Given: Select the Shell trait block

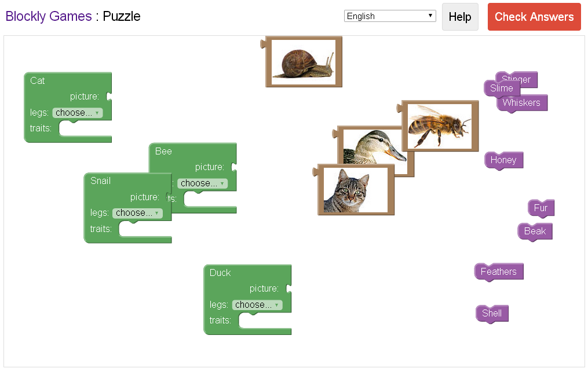Looking at the screenshot, I should 492,314.
